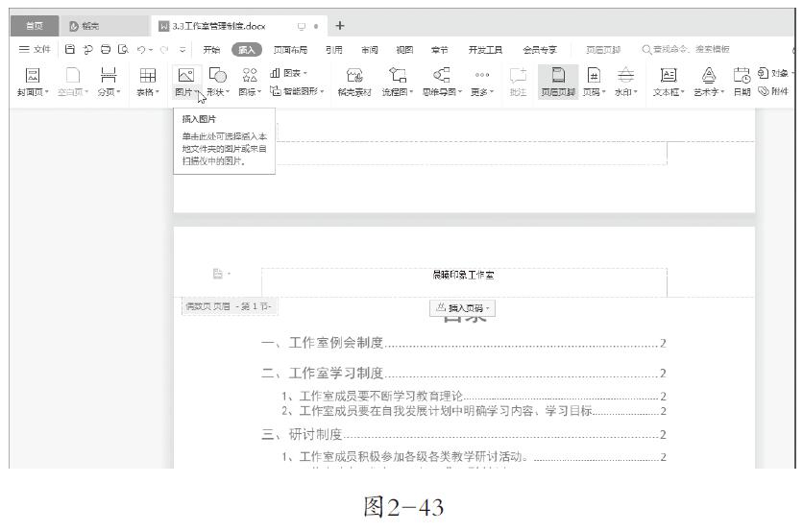Click the plus icon to add new tab
Image resolution: width=803 pixels, height=532 pixels.
point(339,26)
